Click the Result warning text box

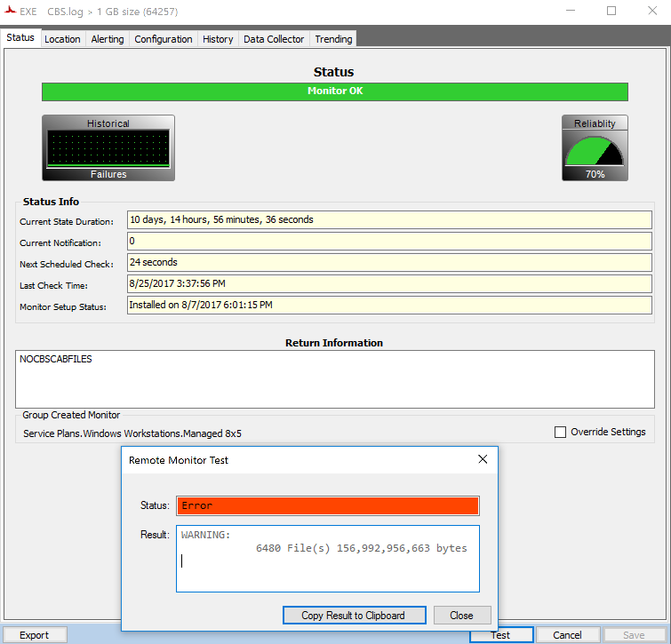328,559
